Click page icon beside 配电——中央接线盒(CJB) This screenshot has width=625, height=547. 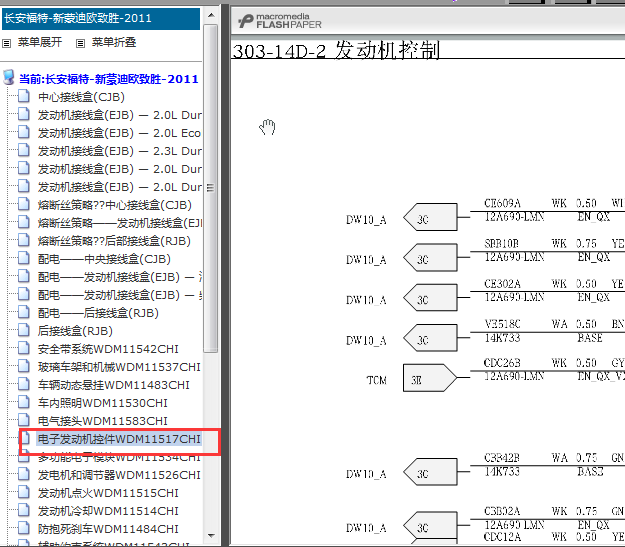[24, 258]
